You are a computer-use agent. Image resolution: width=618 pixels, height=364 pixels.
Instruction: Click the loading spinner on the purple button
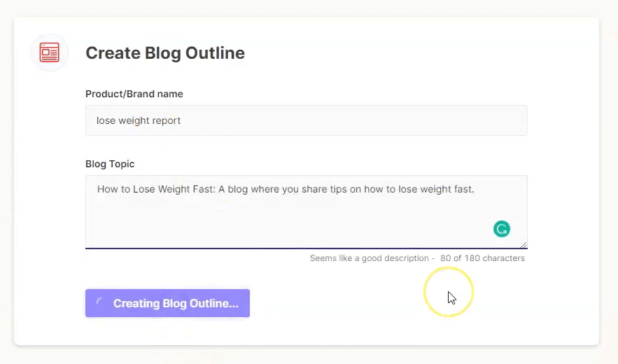pos(99,303)
